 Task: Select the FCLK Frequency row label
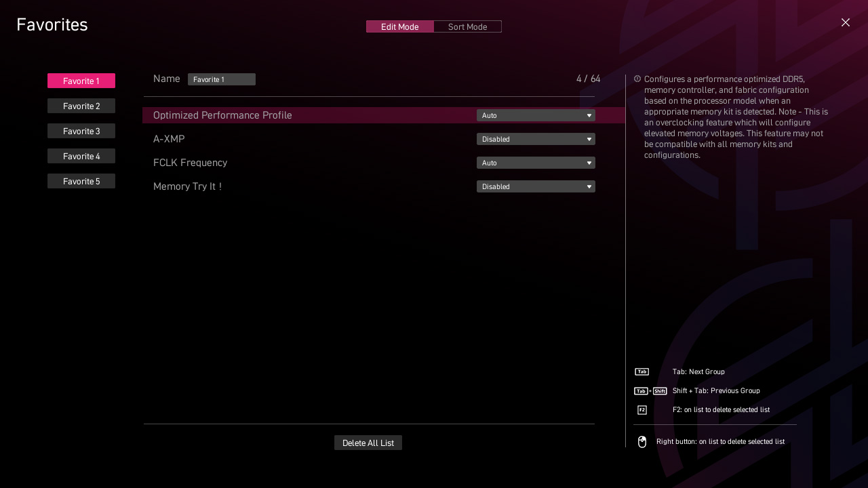point(190,163)
